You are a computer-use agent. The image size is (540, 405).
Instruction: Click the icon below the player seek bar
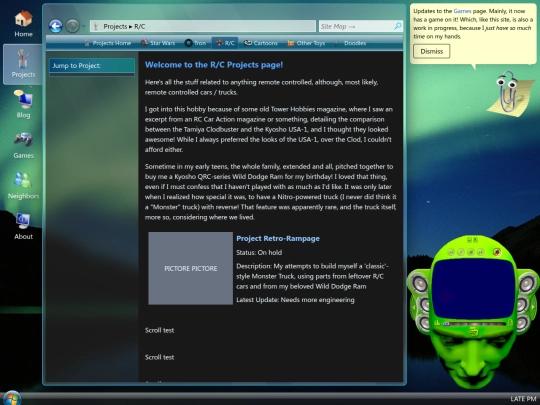coord(474,331)
